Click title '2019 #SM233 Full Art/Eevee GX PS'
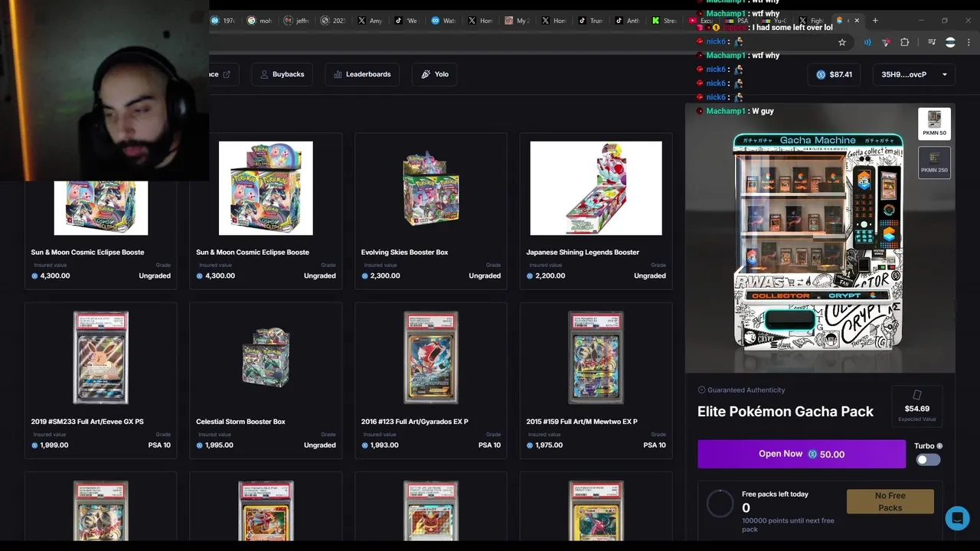The height and width of the screenshot is (551, 980). point(87,422)
